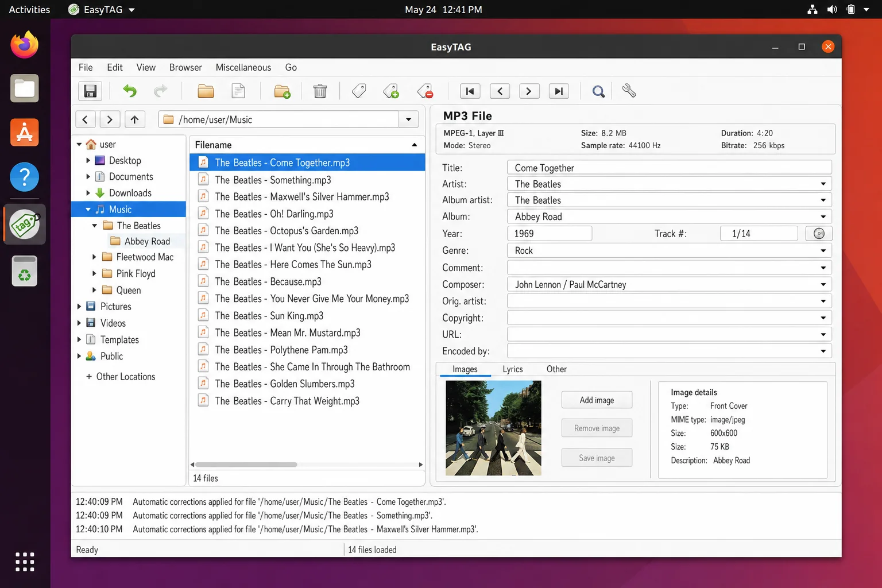This screenshot has width=882, height=588.
Task: Select 'The Beatles - Something.mp3' file
Action: (307, 180)
